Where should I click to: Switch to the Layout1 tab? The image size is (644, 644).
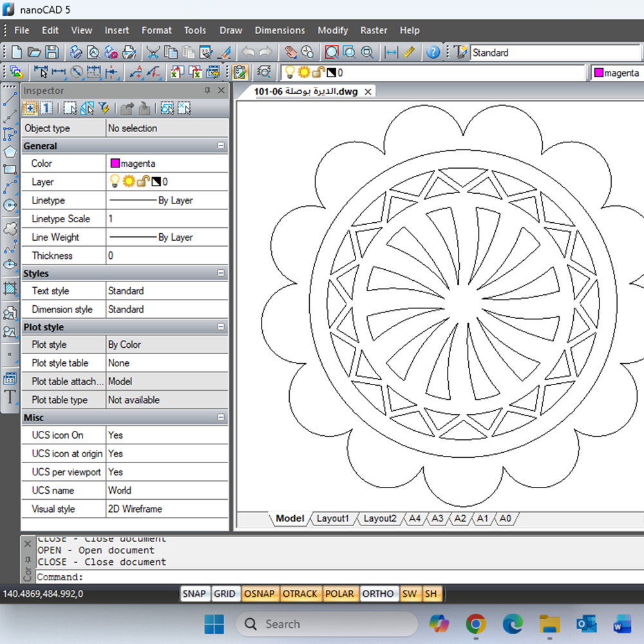pyautogui.click(x=332, y=518)
